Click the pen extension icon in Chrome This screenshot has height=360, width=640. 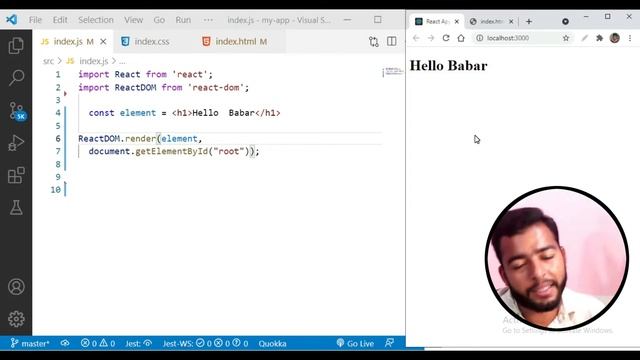pos(584,38)
